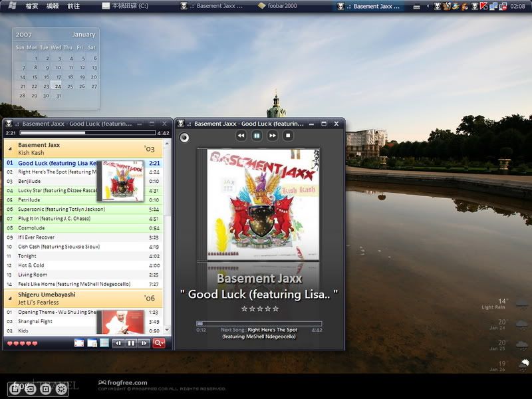Open the 檔案 menu

(x=32, y=6)
